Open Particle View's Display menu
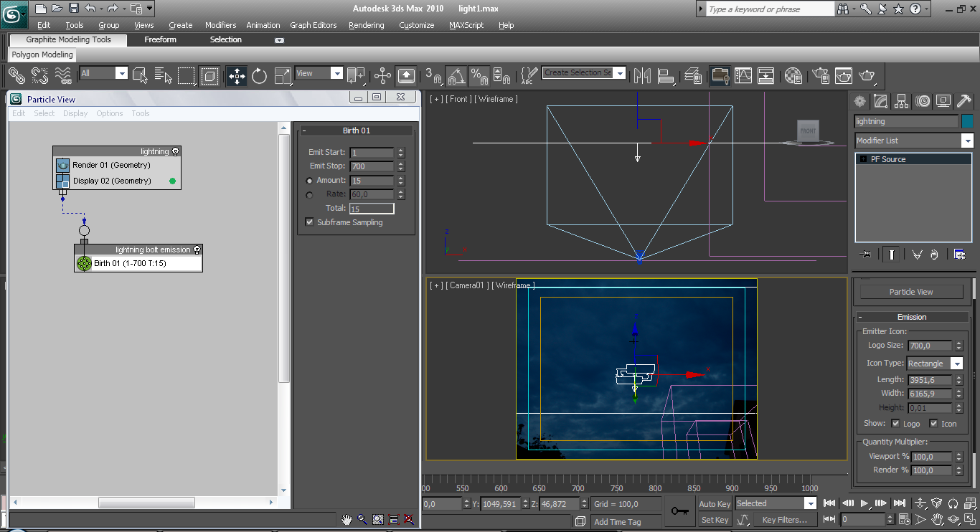The image size is (980, 532). tap(75, 113)
